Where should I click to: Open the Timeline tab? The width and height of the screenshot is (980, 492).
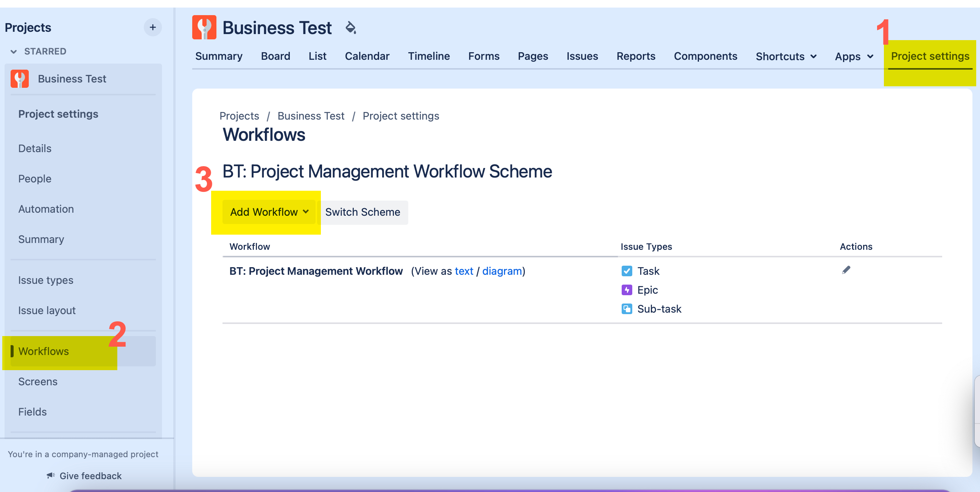point(429,56)
